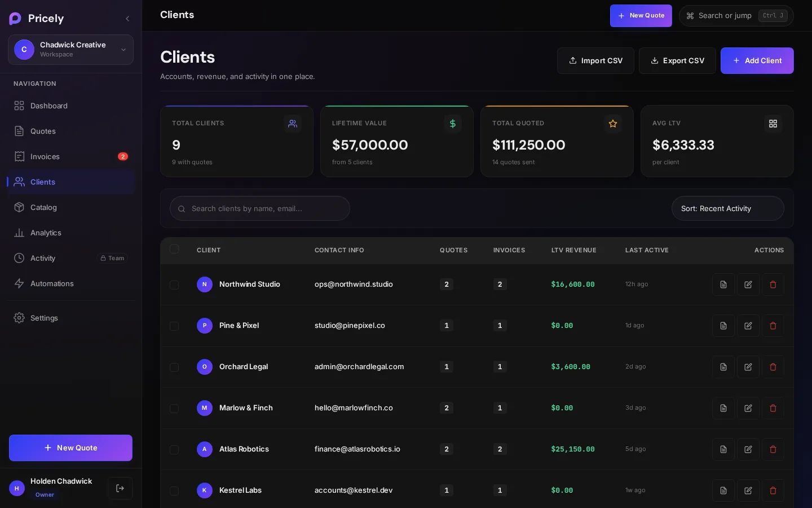
Task: Click the edit icon for Atlas Robotics
Action: click(748, 449)
